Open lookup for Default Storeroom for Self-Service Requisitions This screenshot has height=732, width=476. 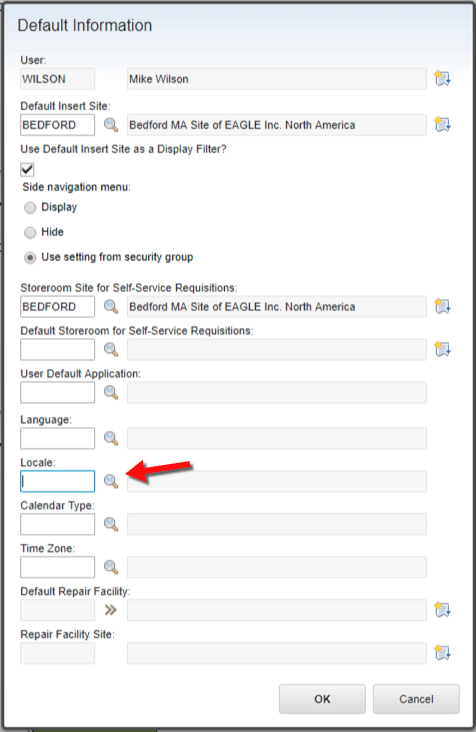(x=111, y=349)
